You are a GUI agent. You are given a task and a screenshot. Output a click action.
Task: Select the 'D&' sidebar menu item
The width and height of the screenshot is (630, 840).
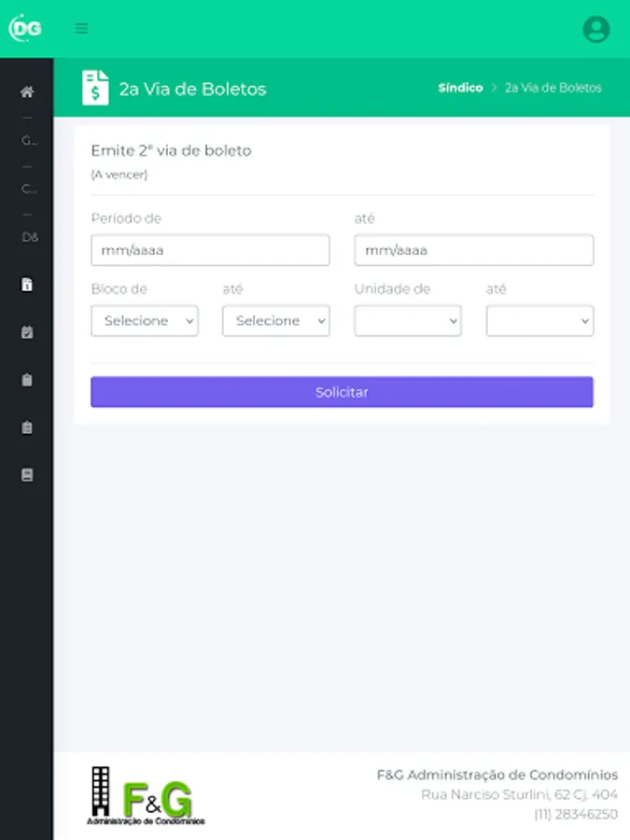point(30,237)
